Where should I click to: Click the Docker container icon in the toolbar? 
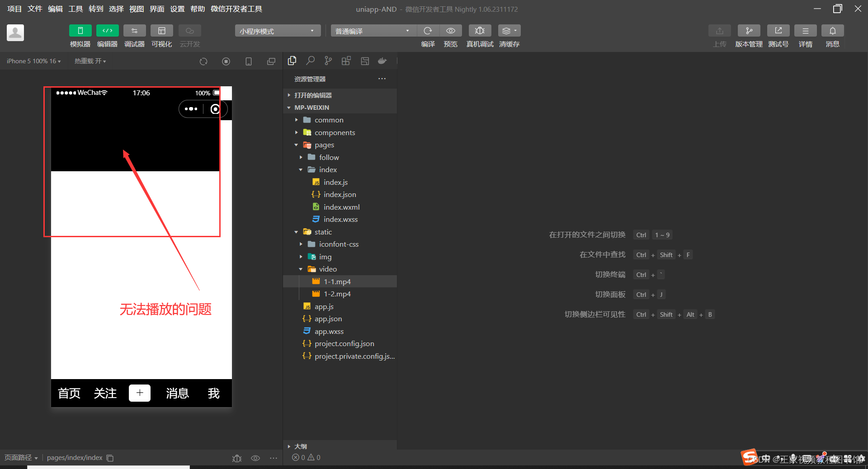pyautogui.click(x=382, y=61)
